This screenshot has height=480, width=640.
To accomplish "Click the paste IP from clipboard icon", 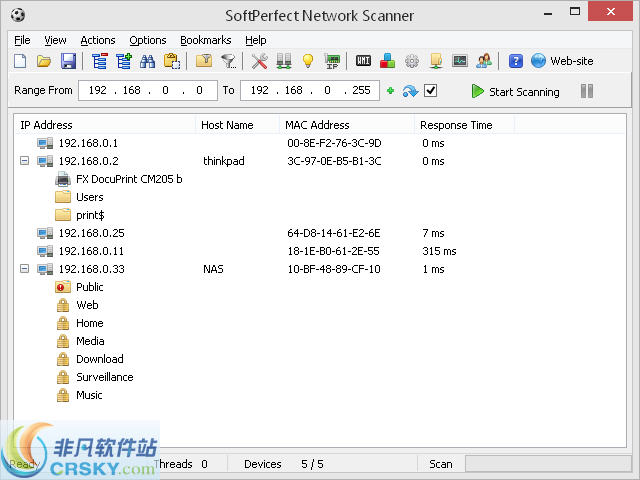I will click(x=172, y=61).
